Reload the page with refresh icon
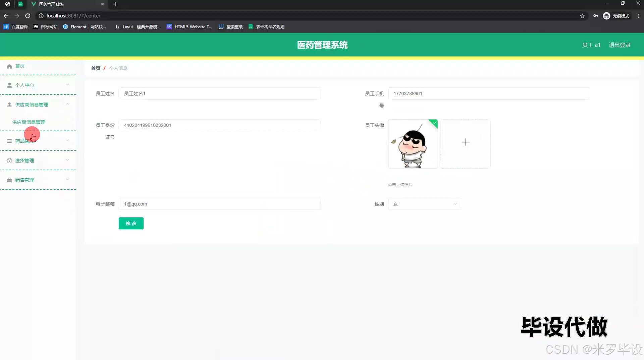This screenshot has width=644, height=360. [x=28, y=16]
